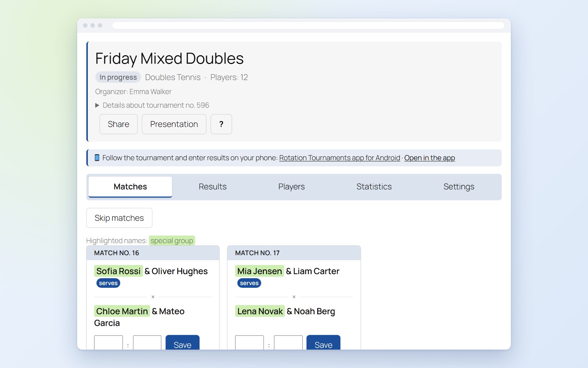Click player name Chloe Martin
Image resolution: width=588 pixels, height=368 pixels.
coord(122,311)
